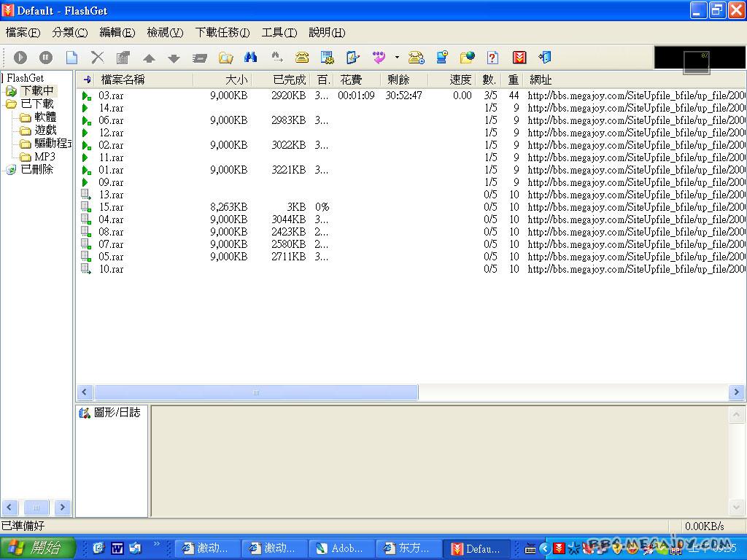Open dropdown arrow beside purple icon
Viewport: 747px width, 560px height.
(x=397, y=58)
